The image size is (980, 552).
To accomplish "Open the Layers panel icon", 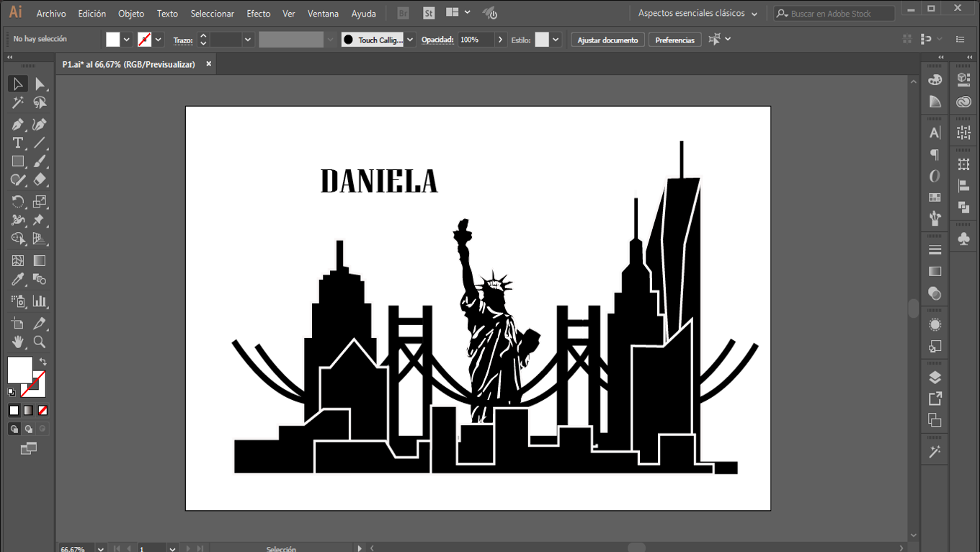I will click(935, 378).
